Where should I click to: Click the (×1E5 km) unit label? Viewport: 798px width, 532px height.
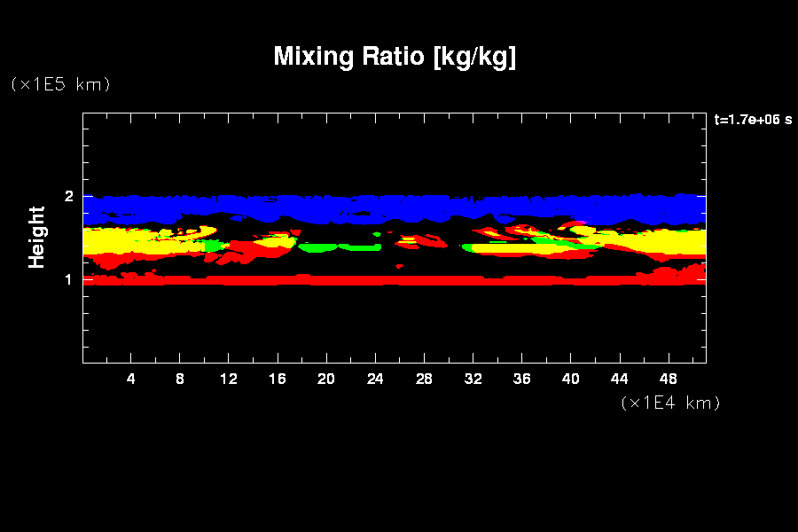click(60, 84)
